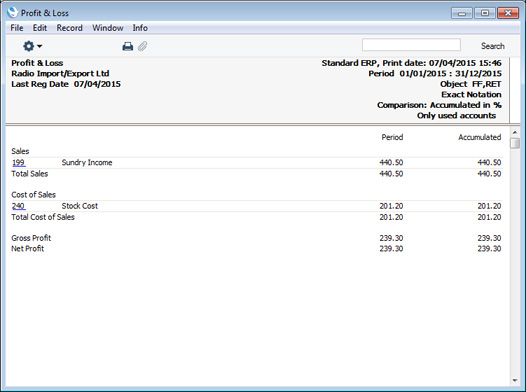Click the Only used accounts line
526x392 pixels.
click(x=457, y=115)
